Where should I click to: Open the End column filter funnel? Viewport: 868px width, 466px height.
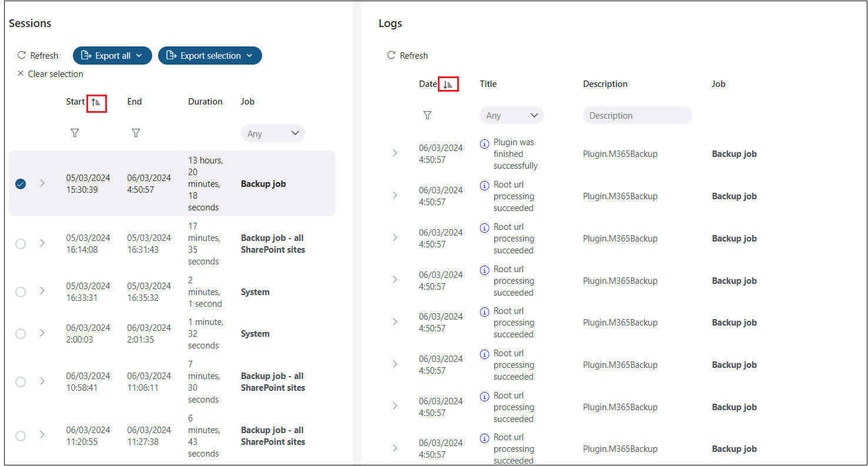(136, 133)
